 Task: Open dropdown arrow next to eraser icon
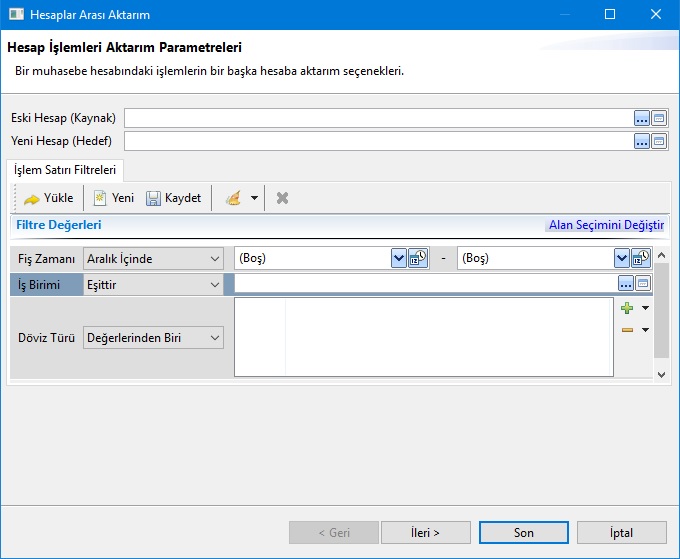(254, 198)
